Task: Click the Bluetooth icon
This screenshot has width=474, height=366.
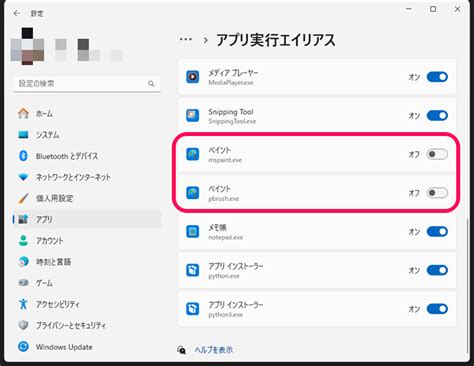Action: pos(23,156)
